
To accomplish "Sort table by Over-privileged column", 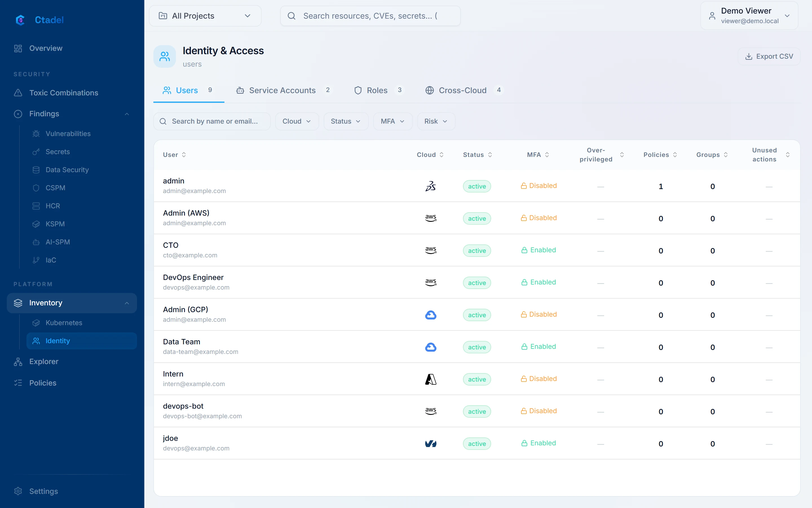I will click(x=601, y=155).
